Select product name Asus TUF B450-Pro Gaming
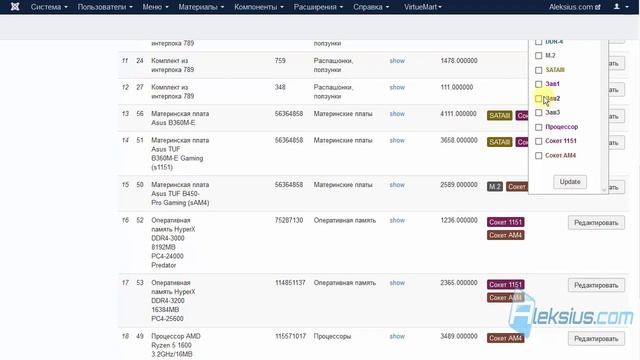This screenshot has height=360, width=640. (x=180, y=193)
